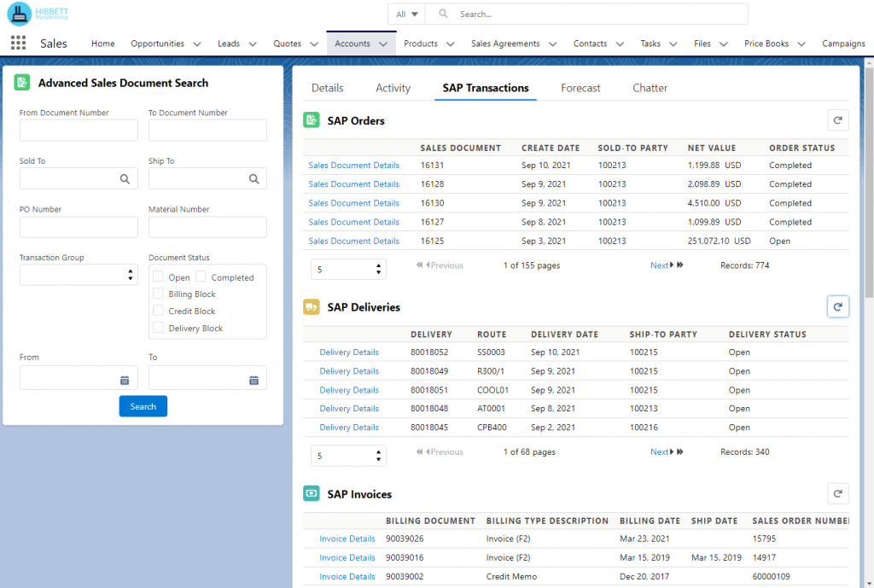Click the Advanced Sales Document Search icon
Image resolution: width=874 pixels, height=588 pixels.
(21, 83)
